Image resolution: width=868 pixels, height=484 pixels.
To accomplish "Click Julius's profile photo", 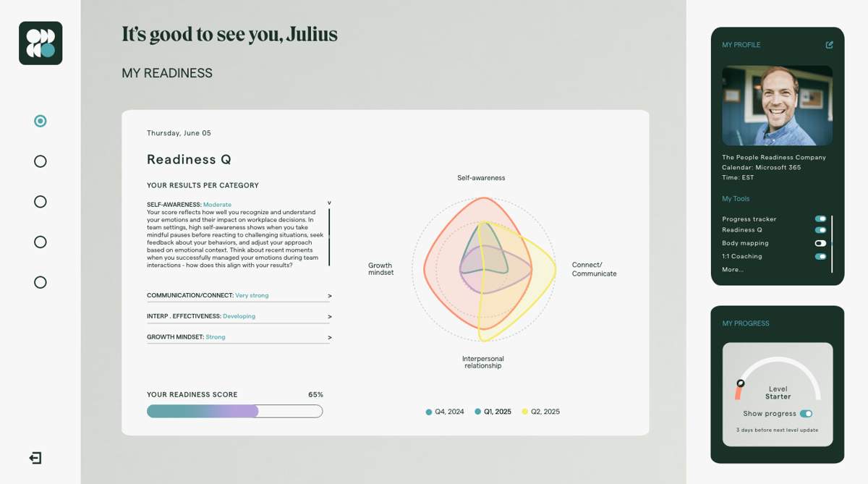I will 777,106.
